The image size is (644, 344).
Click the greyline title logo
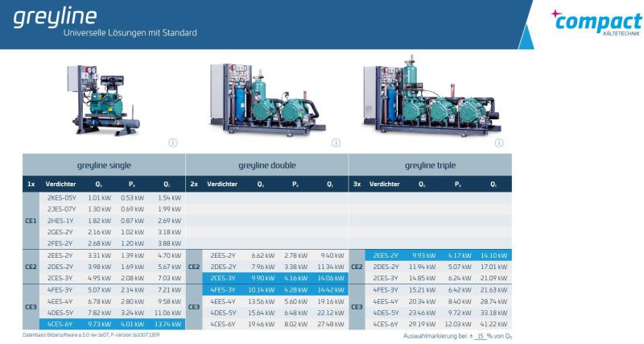point(55,17)
